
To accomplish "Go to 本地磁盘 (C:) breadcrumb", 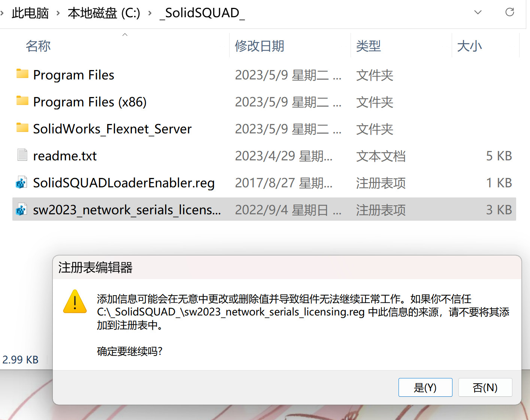I will pyautogui.click(x=104, y=13).
